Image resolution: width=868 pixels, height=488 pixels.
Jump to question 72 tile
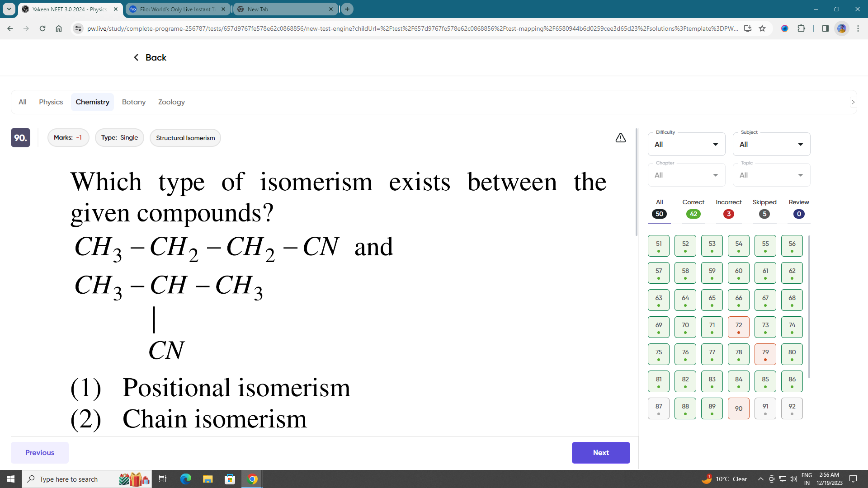[x=738, y=327]
